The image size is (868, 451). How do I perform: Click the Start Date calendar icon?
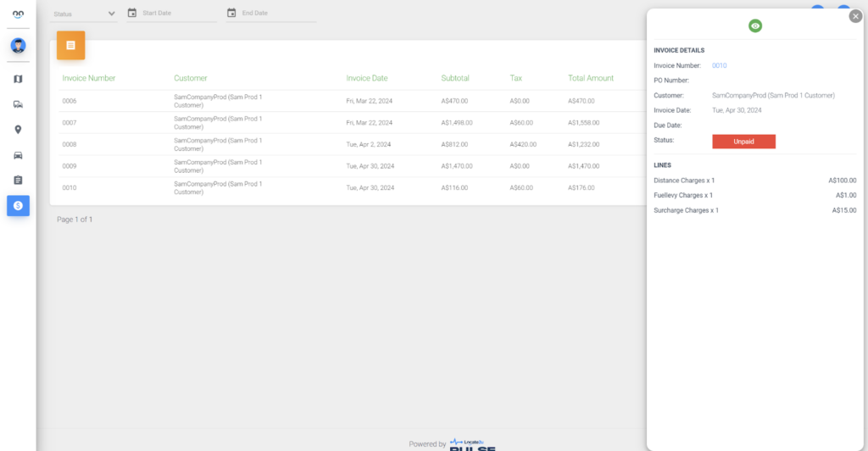point(131,13)
